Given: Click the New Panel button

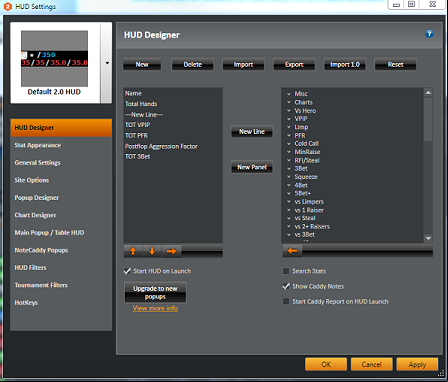Looking at the screenshot, I should 252,167.
